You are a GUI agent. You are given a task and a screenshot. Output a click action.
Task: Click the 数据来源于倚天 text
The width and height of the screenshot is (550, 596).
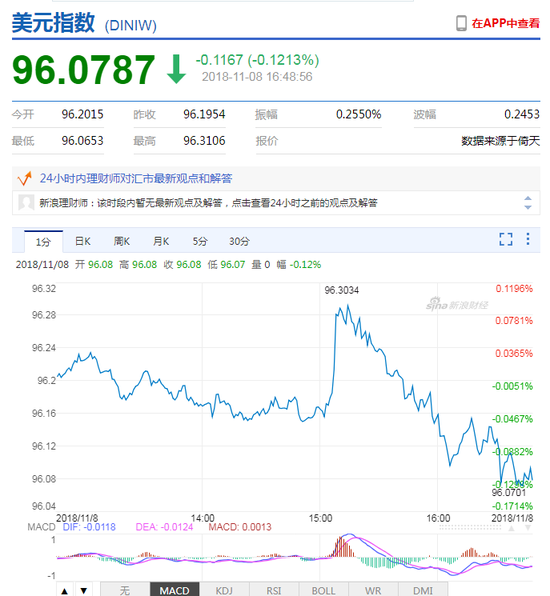pyautogui.click(x=501, y=141)
